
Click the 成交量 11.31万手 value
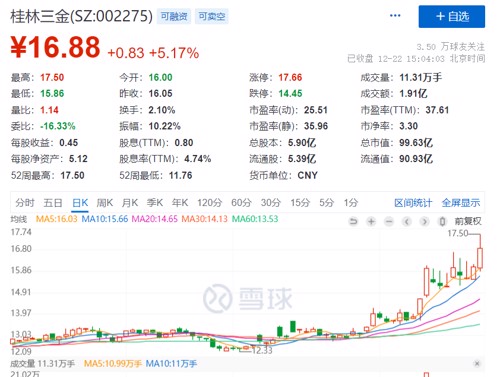pos(421,78)
